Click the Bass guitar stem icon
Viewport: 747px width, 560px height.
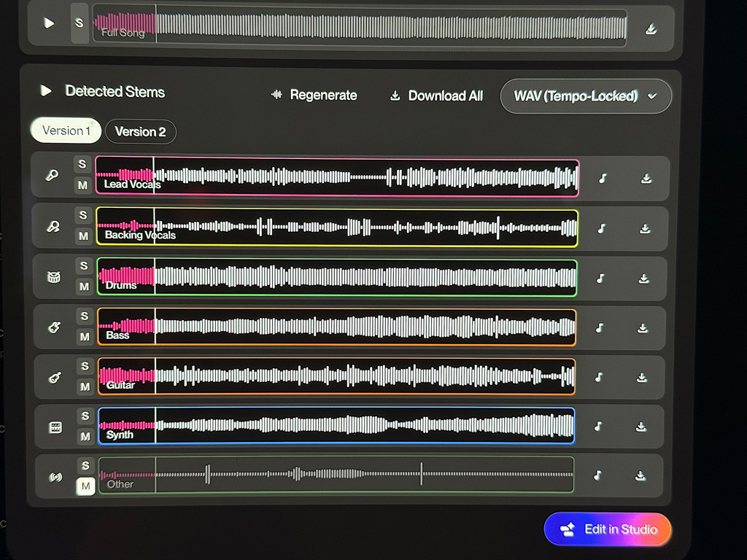54,327
